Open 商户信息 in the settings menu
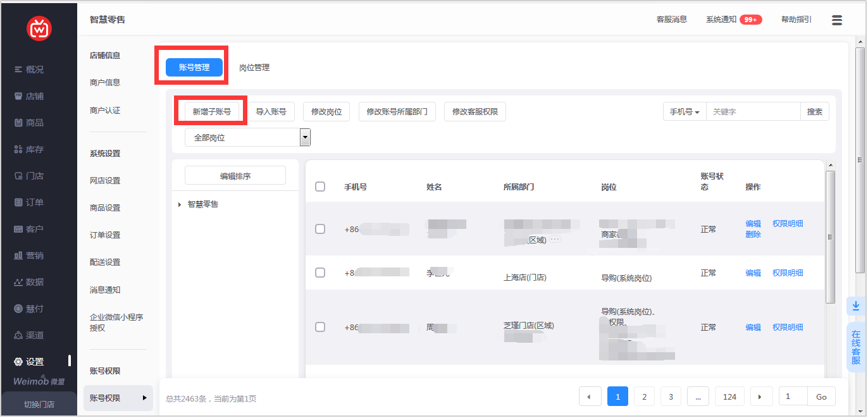This screenshot has height=418, width=868. coord(105,82)
